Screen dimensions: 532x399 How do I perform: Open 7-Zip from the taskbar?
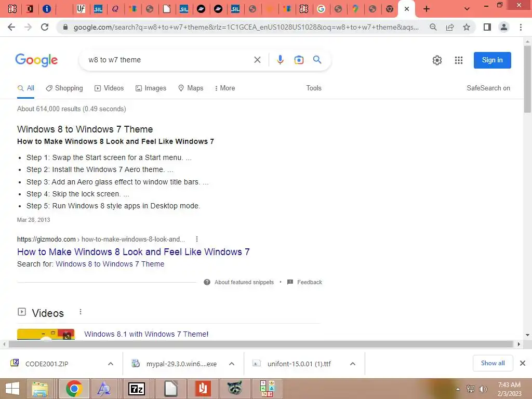[x=137, y=389]
